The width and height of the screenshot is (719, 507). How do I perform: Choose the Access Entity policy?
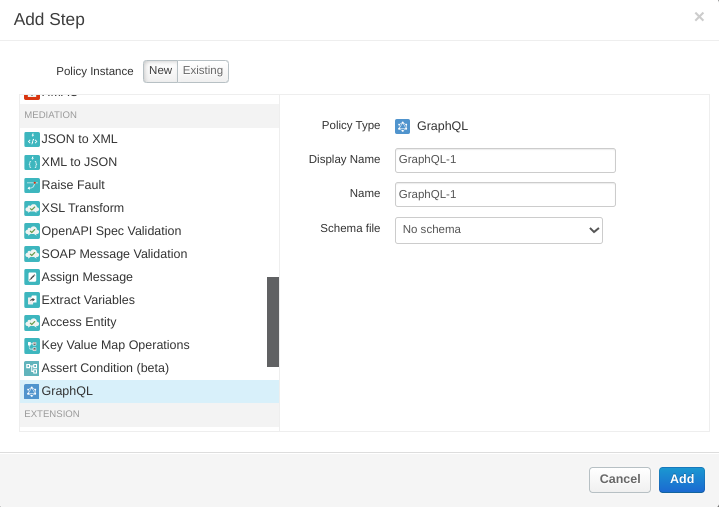click(78, 322)
